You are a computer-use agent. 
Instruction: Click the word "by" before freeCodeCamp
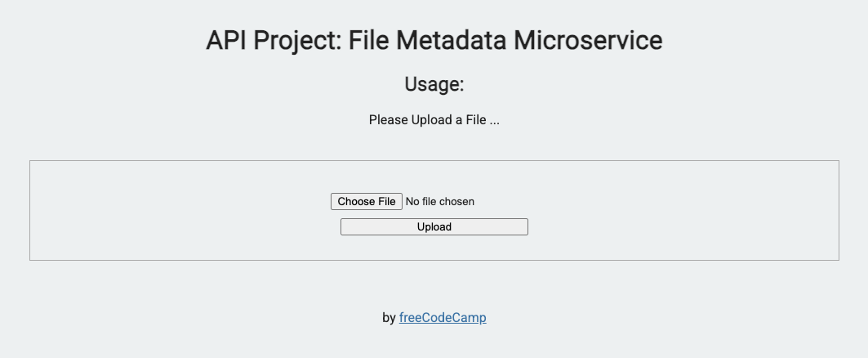point(389,318)
